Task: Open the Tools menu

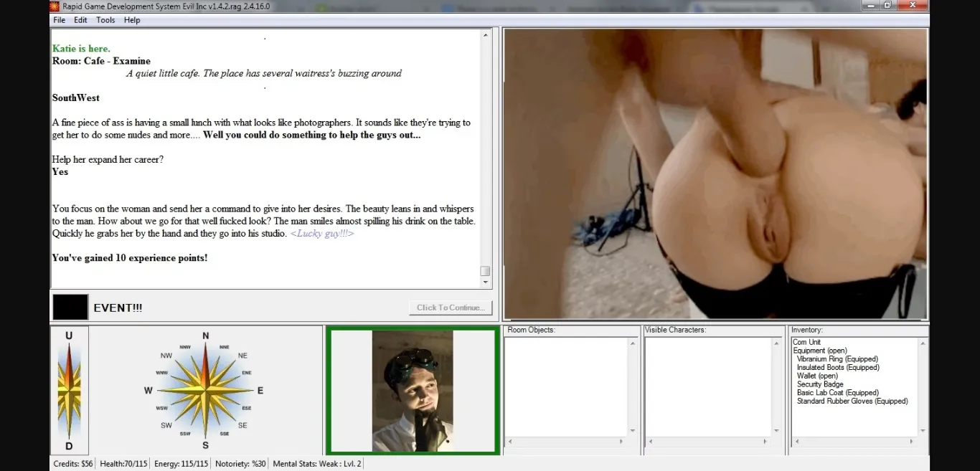Action: [105, 20]
